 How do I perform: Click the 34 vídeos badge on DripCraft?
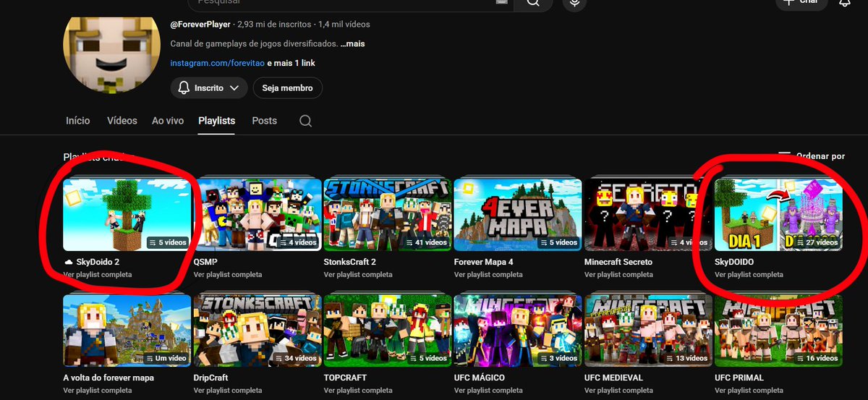(295, 358)
